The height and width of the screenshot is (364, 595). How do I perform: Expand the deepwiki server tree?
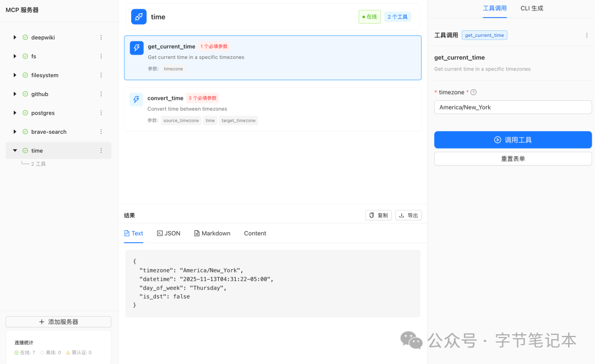tap(15, 37)
